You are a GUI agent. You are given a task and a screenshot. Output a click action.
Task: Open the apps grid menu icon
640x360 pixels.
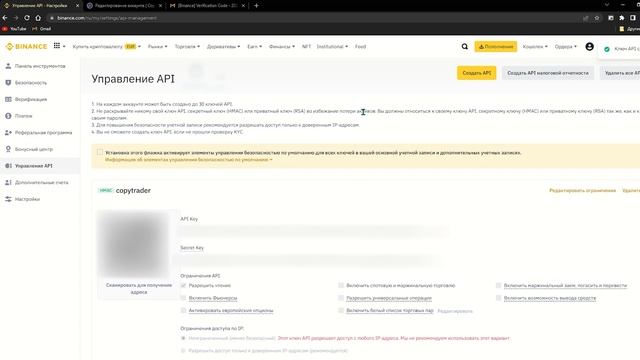click(57, 46)
